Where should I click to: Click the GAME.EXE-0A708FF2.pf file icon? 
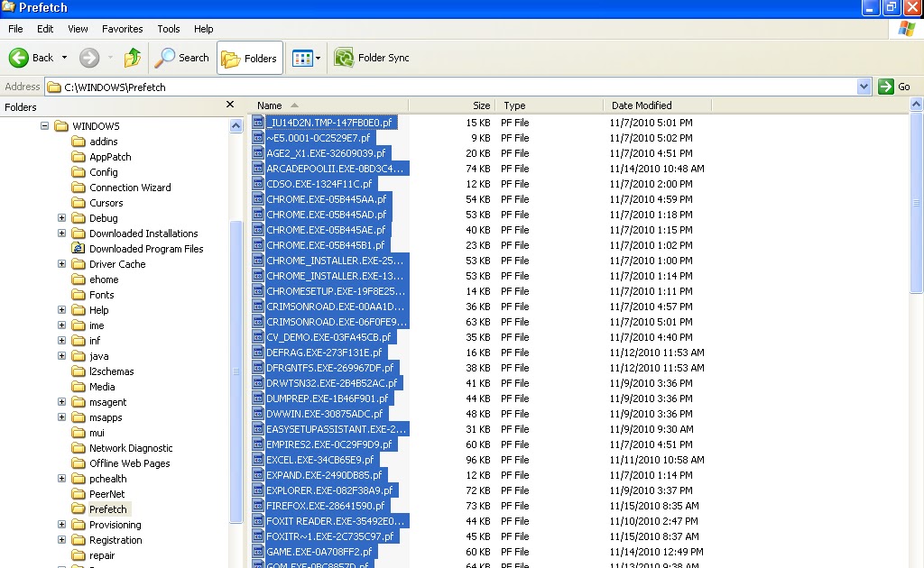coord(257,552)
